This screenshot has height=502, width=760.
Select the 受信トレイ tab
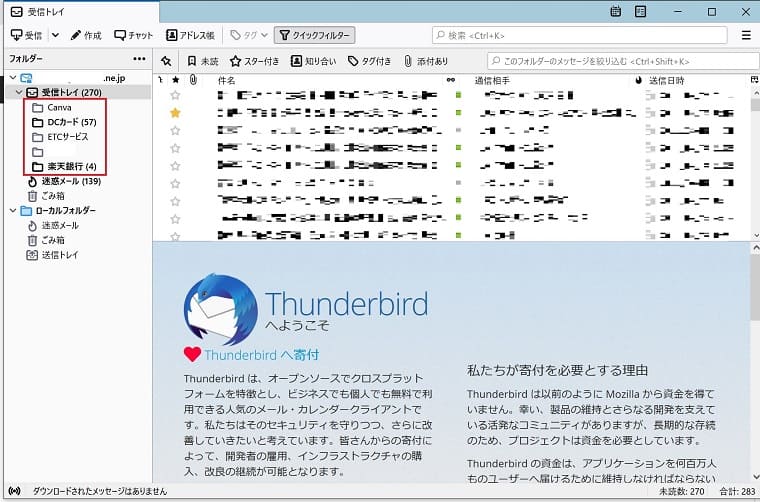[x=82, y=12]
